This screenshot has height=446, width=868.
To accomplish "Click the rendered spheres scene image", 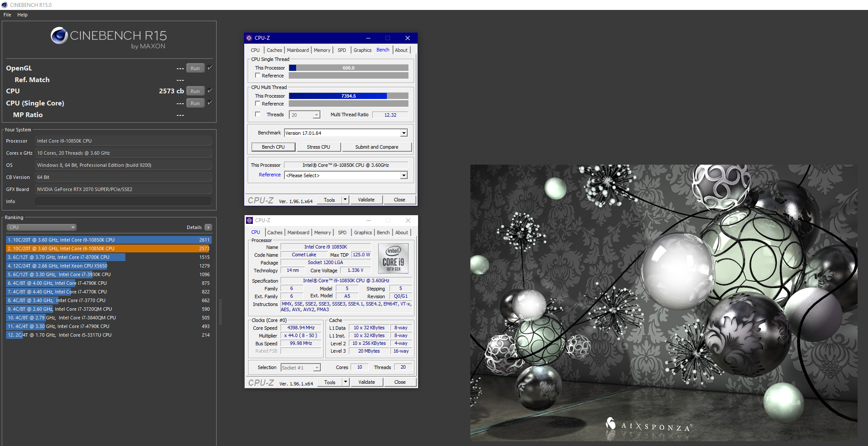I will point(664,303).
